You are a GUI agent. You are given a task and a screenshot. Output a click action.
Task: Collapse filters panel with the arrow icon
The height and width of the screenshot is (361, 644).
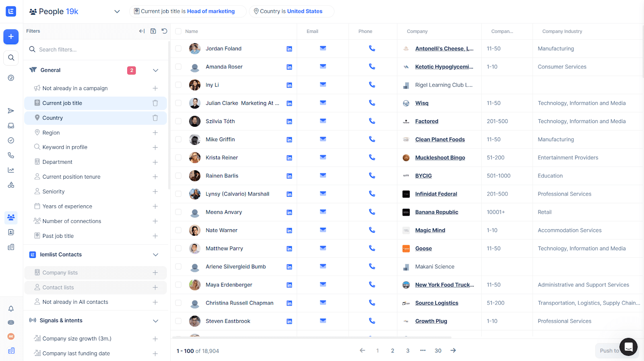(142, 31)
